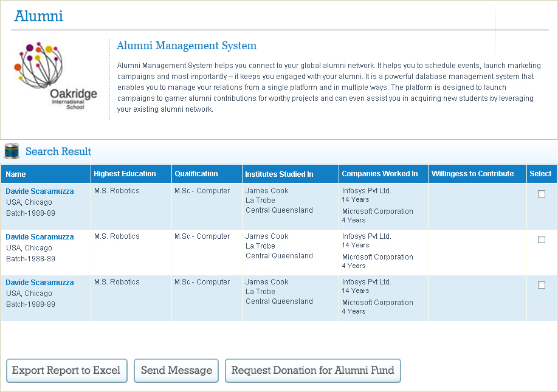Sort by the Name column header

point(16,174)
